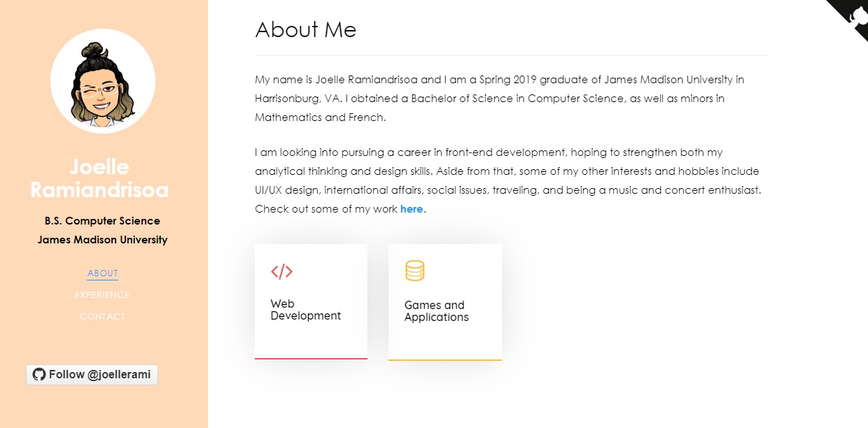Click 'James Madison University' sidebar text

(x=103, y=240)
